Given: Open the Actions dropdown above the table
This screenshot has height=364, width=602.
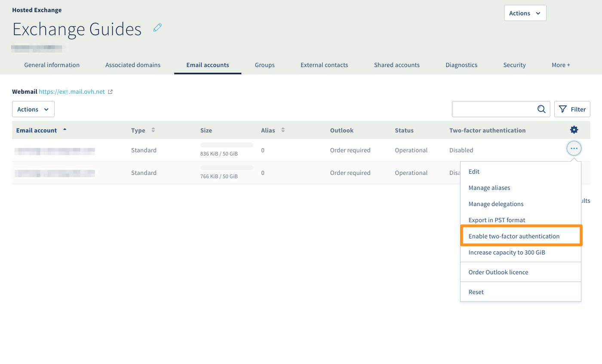Looking at the screenshot, I should pyautogui.click(x=33, y=109).
